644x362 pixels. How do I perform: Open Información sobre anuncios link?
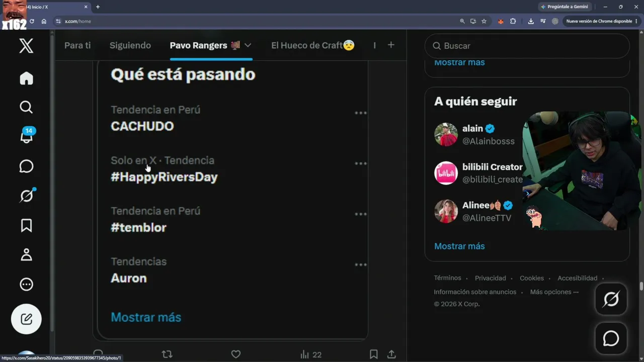[x=475, y=292]
